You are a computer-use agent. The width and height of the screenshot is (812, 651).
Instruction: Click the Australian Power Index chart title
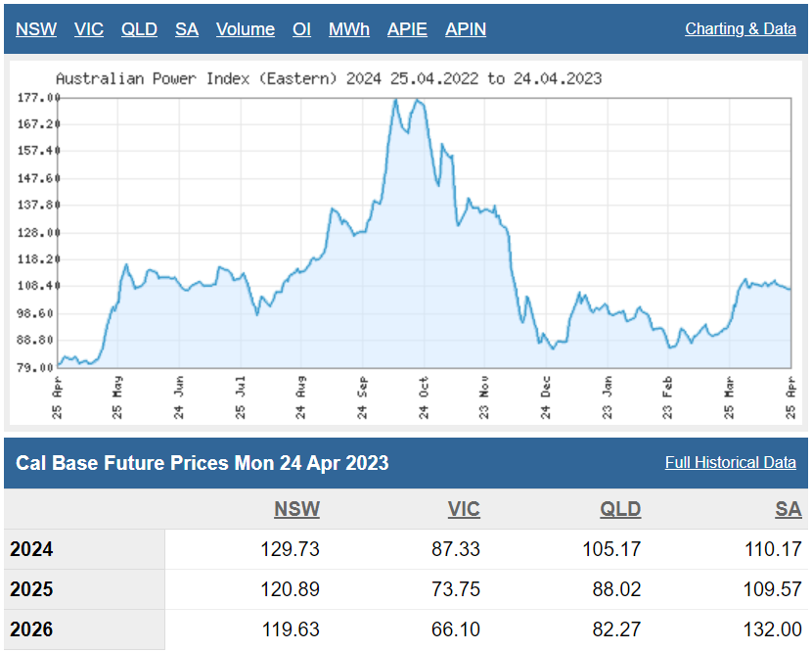click(x=329, y=78)
